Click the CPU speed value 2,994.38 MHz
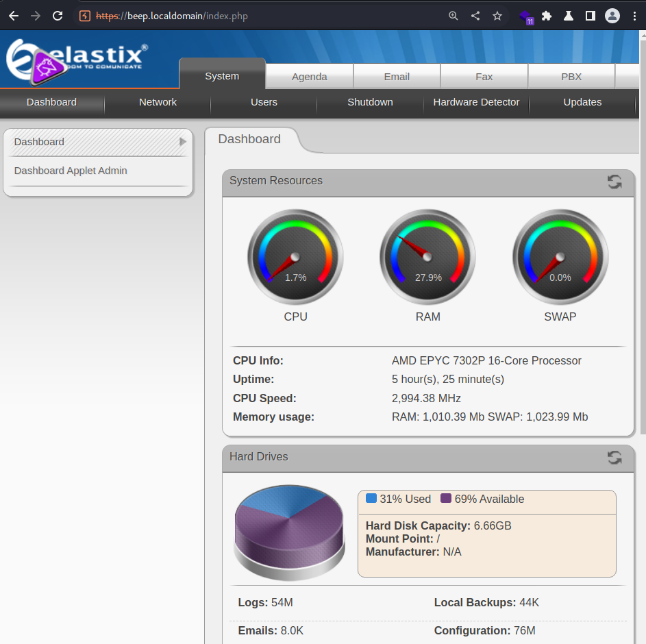 pyautogui.click(x=426, y=398)
